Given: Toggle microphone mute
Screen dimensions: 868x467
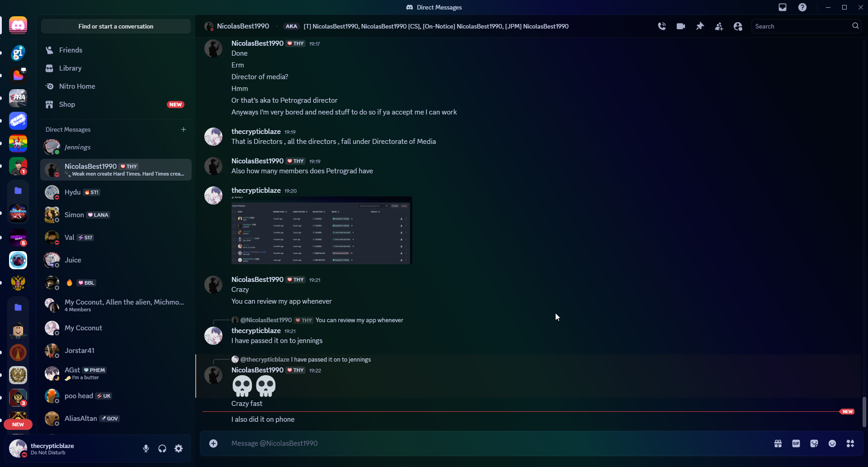Looking at the screenshot, I should 146,448.
